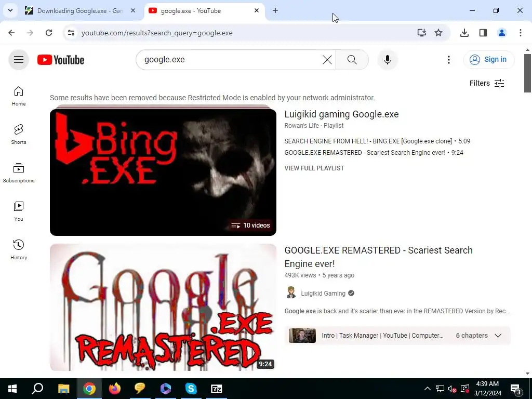Open History in the sidebar

(x=19, y=249)
